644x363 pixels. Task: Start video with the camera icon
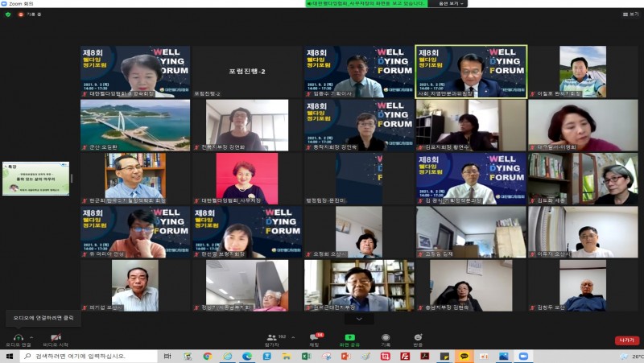point(56,337)
